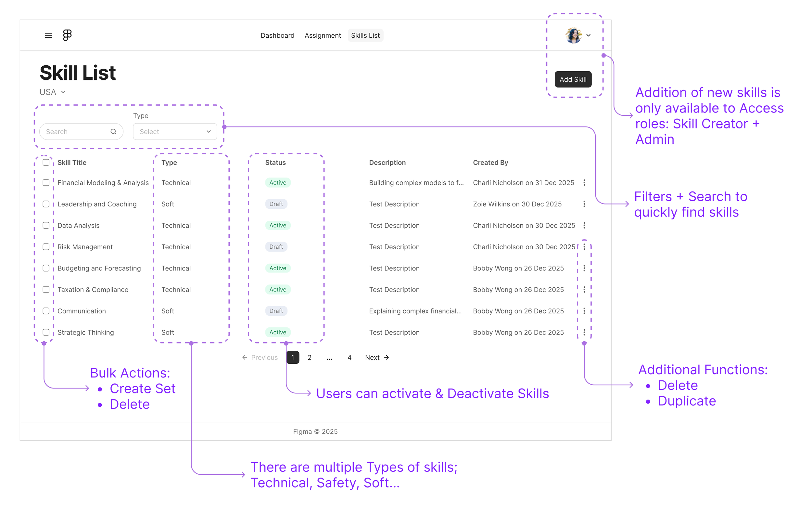Screen dimensions: 812x514
Task: Open the Type Select dropdown
Action: click(x=175, y=132)
